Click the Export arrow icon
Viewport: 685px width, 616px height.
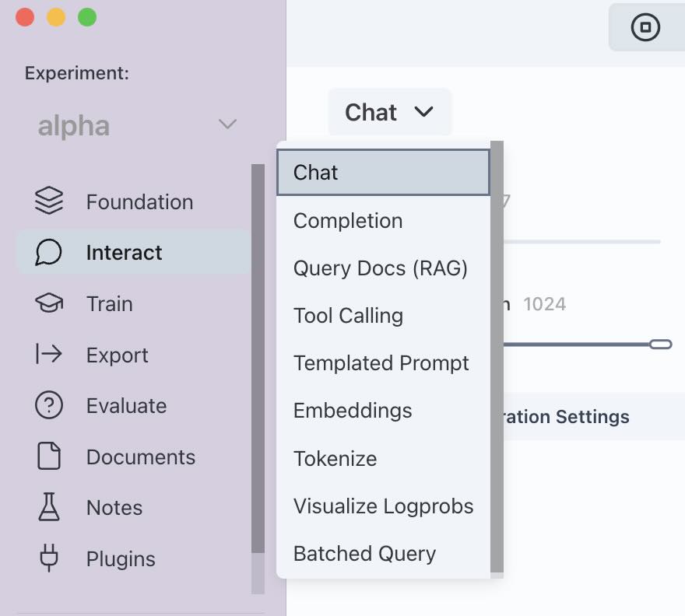coord(49,355)
